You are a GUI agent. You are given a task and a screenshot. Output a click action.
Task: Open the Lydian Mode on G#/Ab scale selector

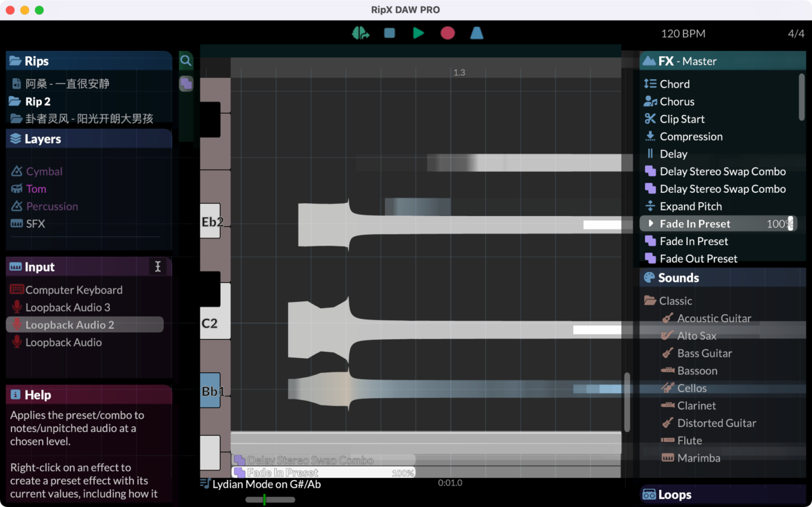pyautogui.click(x=261, y=484)
